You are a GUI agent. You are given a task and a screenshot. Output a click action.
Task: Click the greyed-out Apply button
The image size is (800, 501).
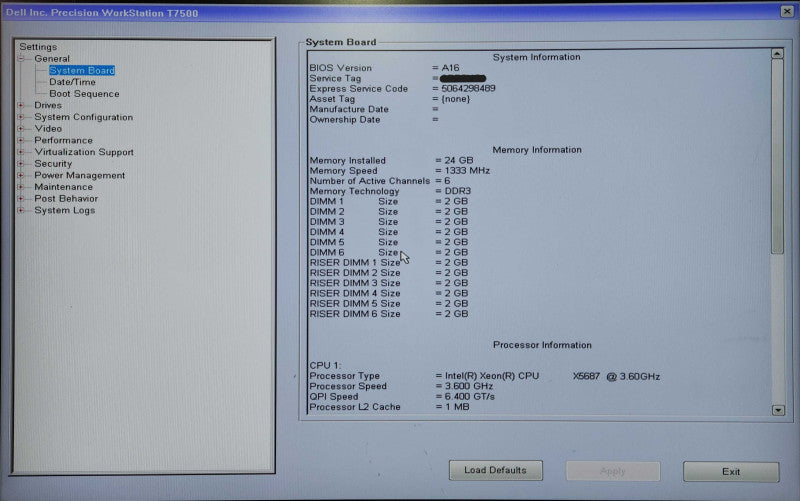coord(613,471)
